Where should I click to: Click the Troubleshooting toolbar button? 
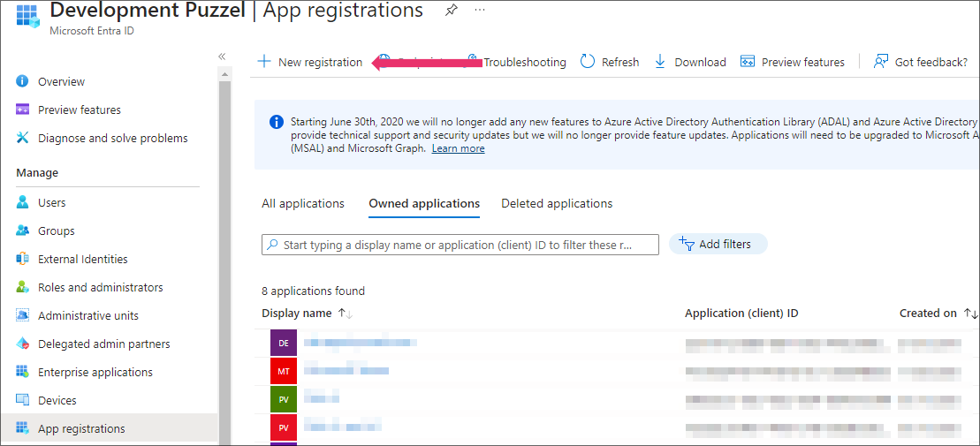point(524,62)
